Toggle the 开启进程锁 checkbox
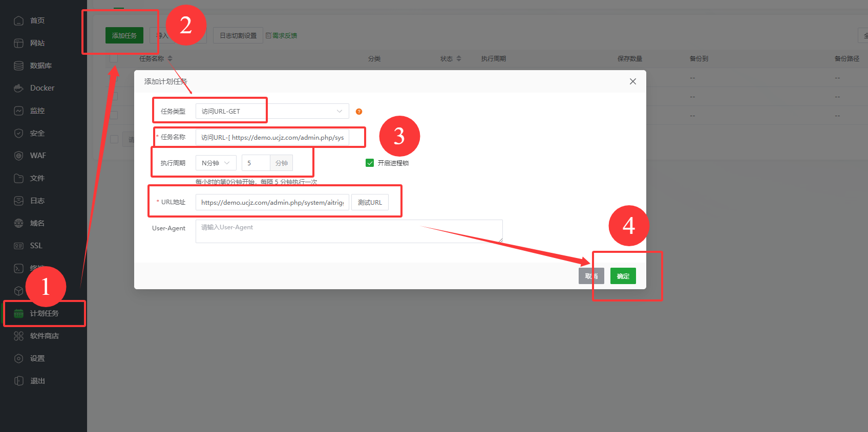Screen dimensions: 868x432 (x=370, y=163)
